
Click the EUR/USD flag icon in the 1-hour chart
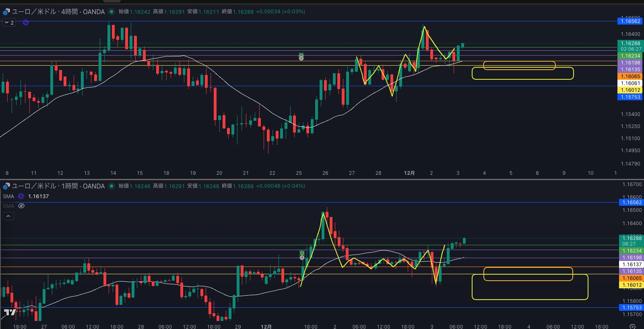[6, 186]
